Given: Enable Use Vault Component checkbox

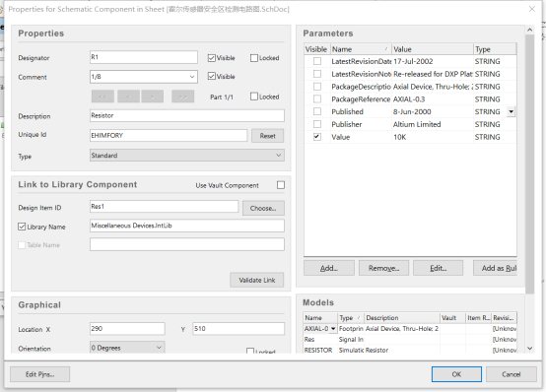Looking at the screenshot, I should pos(281,185).
